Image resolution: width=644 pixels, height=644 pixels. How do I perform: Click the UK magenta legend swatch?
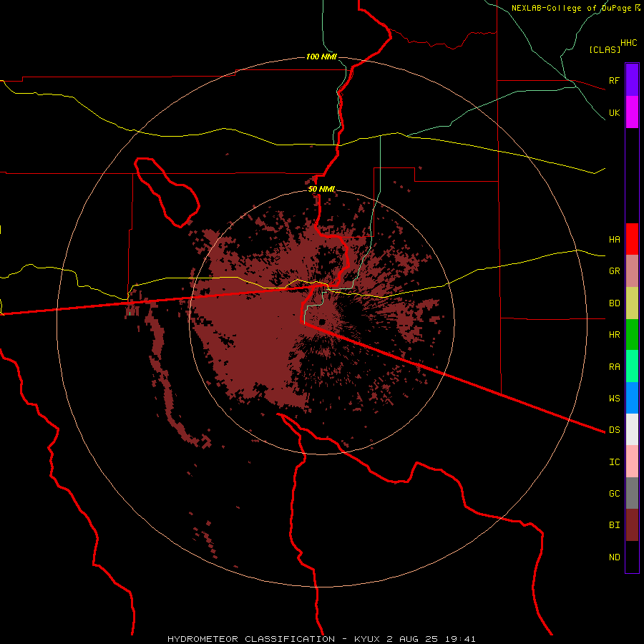632,112
